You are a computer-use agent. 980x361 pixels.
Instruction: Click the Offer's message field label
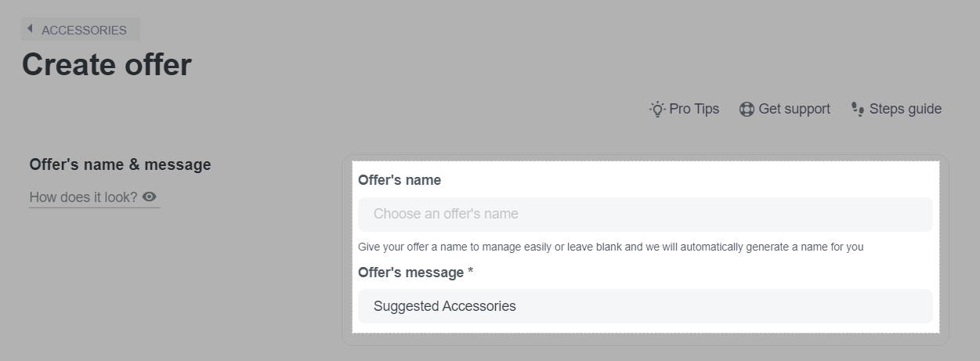tap(411, 273)
